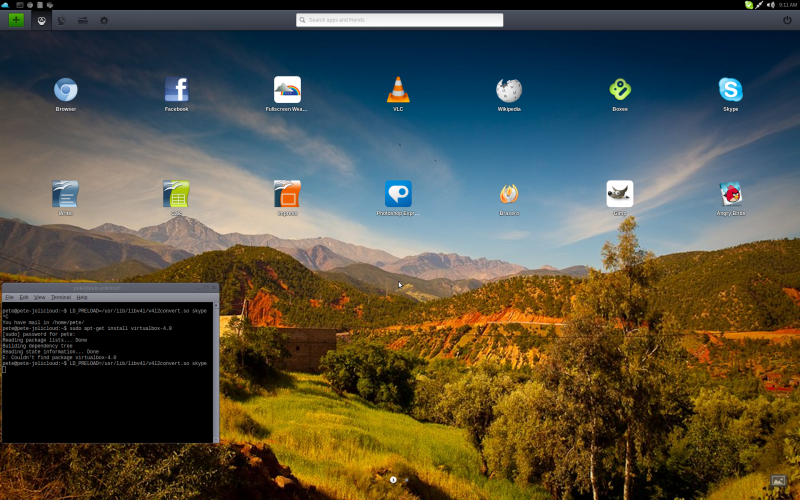Image resolution: width=800 pixels, height=500 pixels.
Task: Open the Terminal menu in terminal window
Action: [x=61, y=297]
